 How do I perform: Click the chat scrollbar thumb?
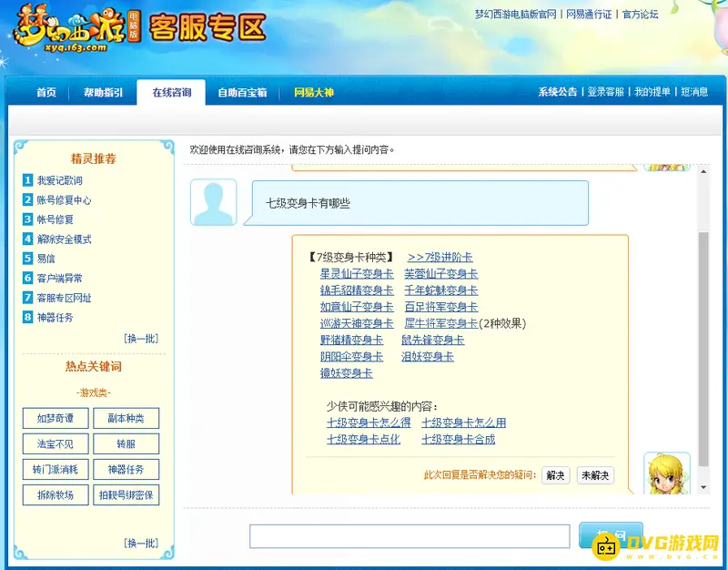(703, 349)
